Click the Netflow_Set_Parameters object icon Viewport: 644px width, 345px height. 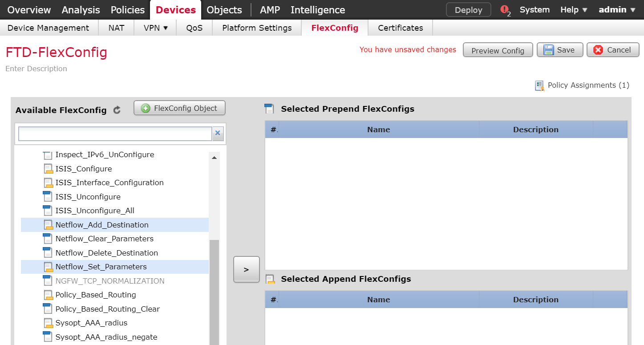point(48,267)
